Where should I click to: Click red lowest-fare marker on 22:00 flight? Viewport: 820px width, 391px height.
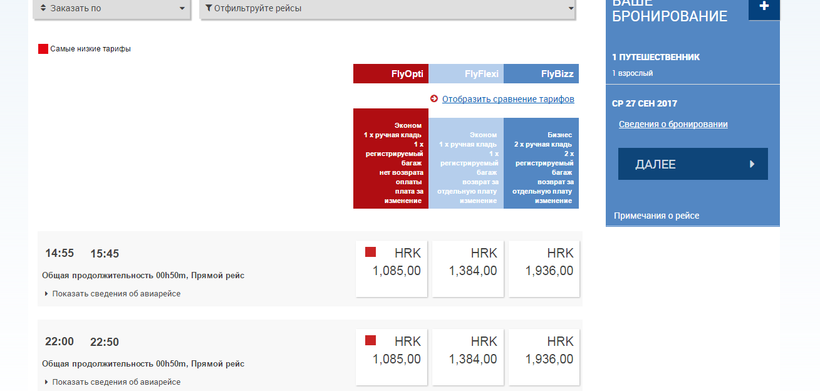click(x=370, y=340)
